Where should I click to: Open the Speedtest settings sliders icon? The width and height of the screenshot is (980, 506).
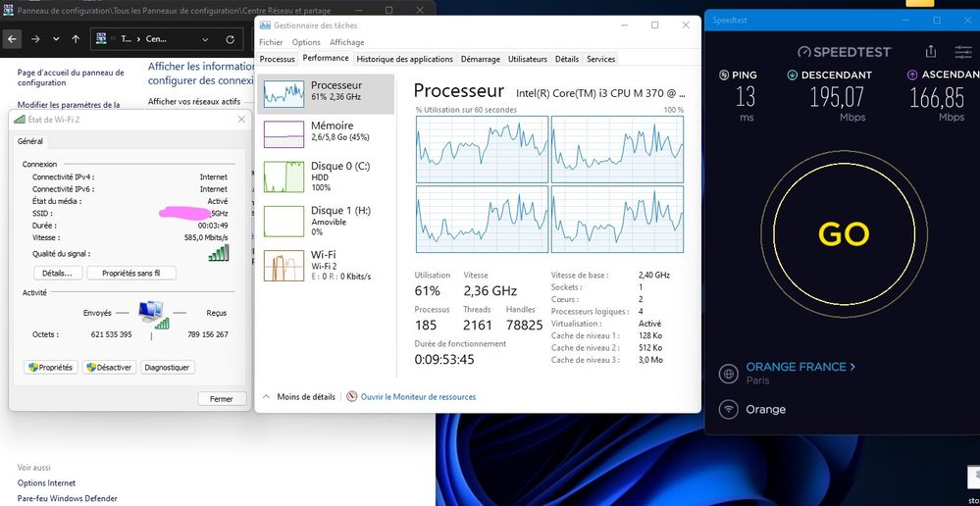[x=961, y=51]
